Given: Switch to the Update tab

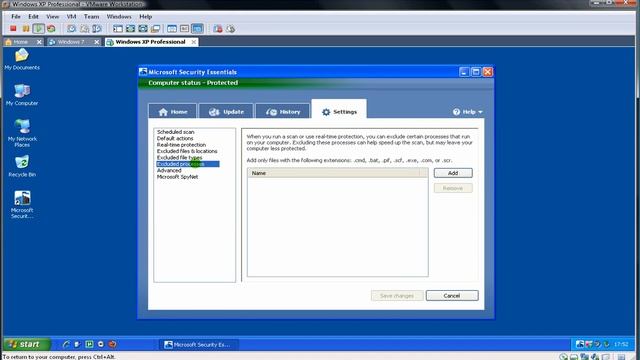Looking at the screenshot, I should coord(226,111).
